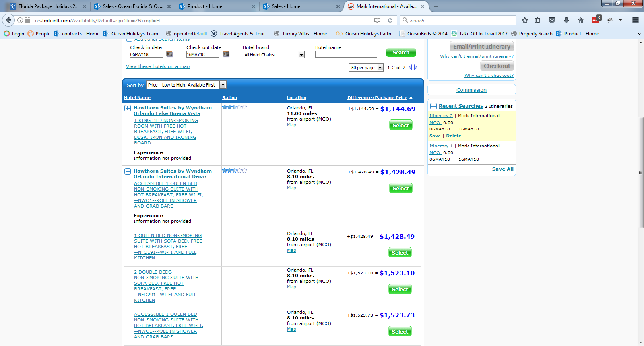Image resolution: width=644 pixels, height=346 pixels.
Task: Click Save All itineraries link
Action: [x=503, y=169]
